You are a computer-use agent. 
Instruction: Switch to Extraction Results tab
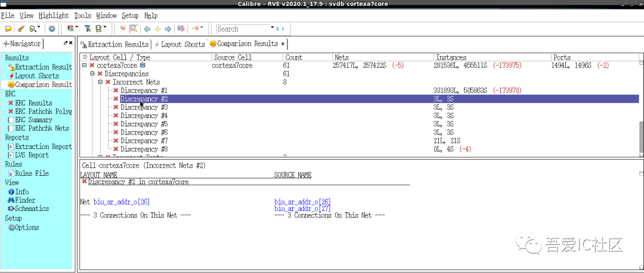(114, 44)
